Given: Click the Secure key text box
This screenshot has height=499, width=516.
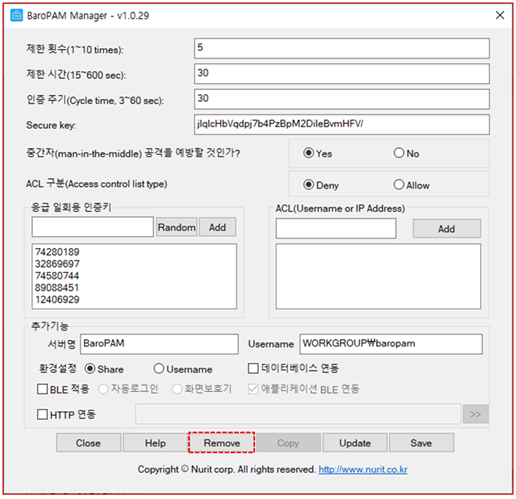Looking at the screenshot, I should (x=342, y=124).
